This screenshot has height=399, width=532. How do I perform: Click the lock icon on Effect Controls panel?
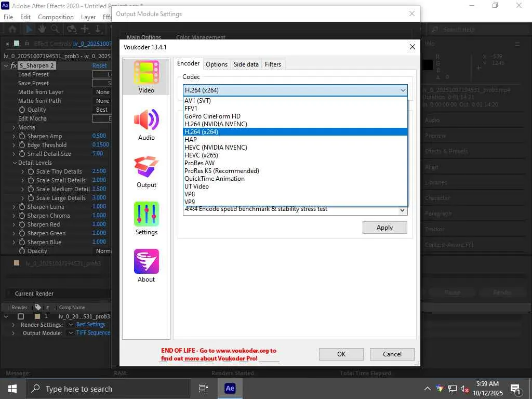pyautogui.click(x=27, y=44)
